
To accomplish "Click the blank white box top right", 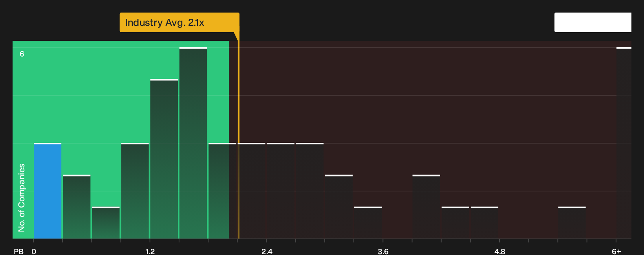I will [593, 22].
